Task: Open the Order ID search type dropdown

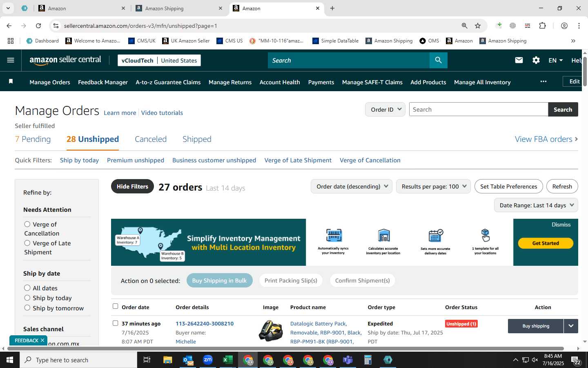Action: pyautogui.click(x=385, y=110)
